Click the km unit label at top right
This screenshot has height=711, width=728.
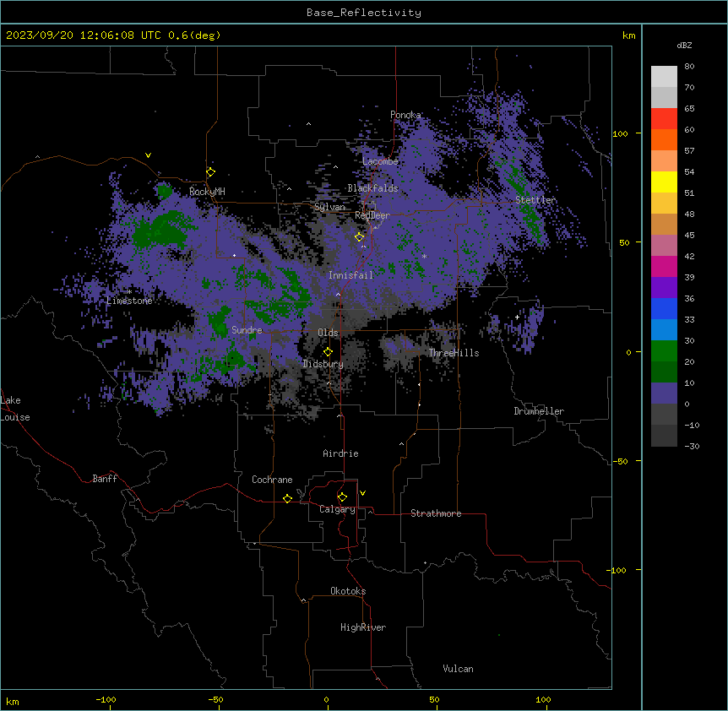click(629, 35)
